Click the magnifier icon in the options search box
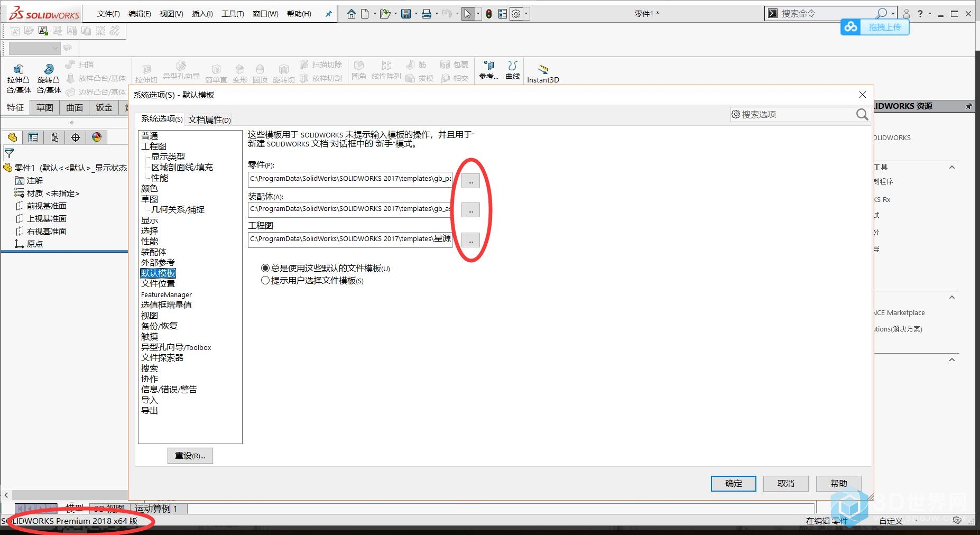Image resolution: width=980 pixels, height=535 pixels. 862,114
